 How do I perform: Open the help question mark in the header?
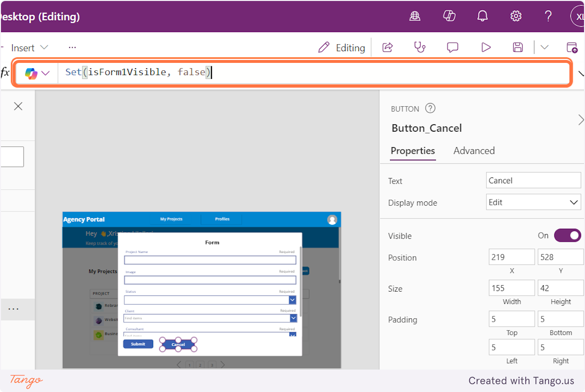point(548,17)
